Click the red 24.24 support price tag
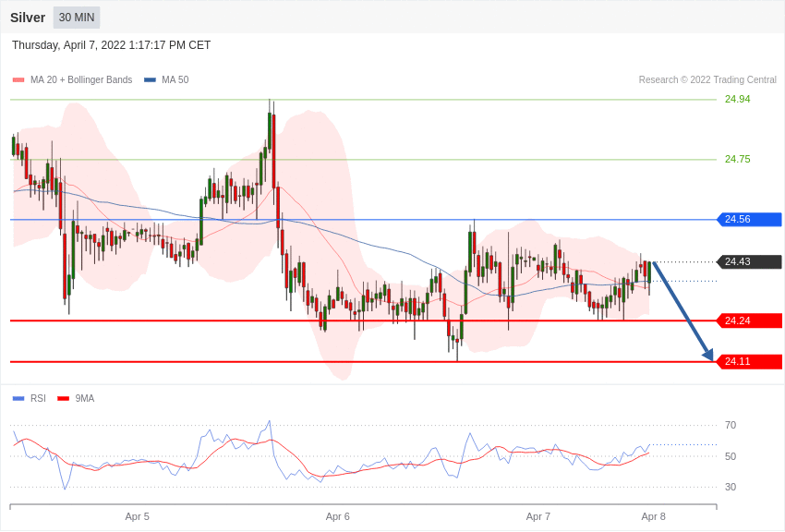 pos(750,320)
